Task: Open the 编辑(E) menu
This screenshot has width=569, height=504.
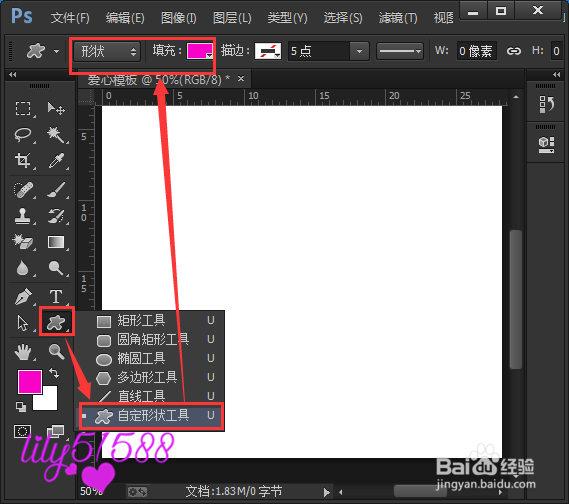Action: pos(125,17)
